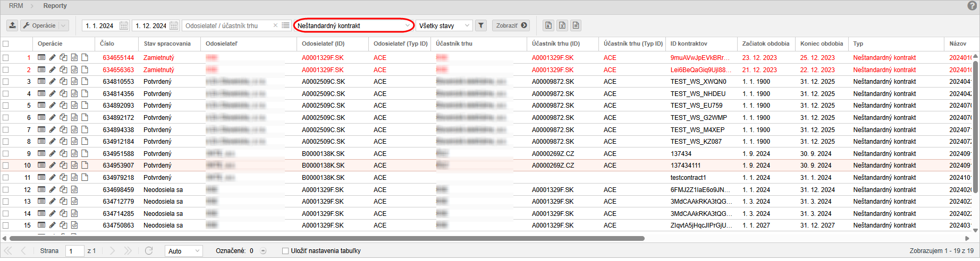Click the pencil edit icon in row 1
Viewport: 980px width, 261px height.
tap(52, 57)
